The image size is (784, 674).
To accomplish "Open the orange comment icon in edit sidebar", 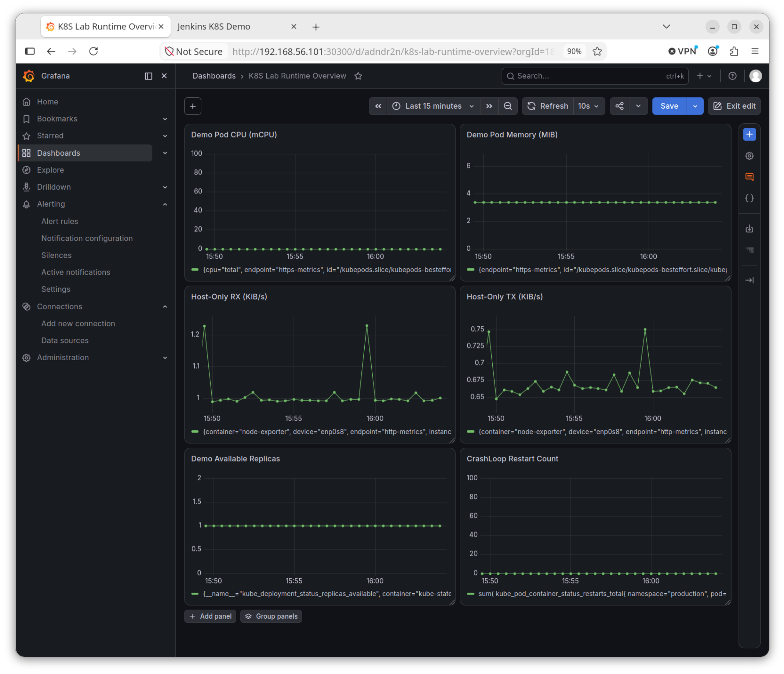I will click(x=749, y=177).
